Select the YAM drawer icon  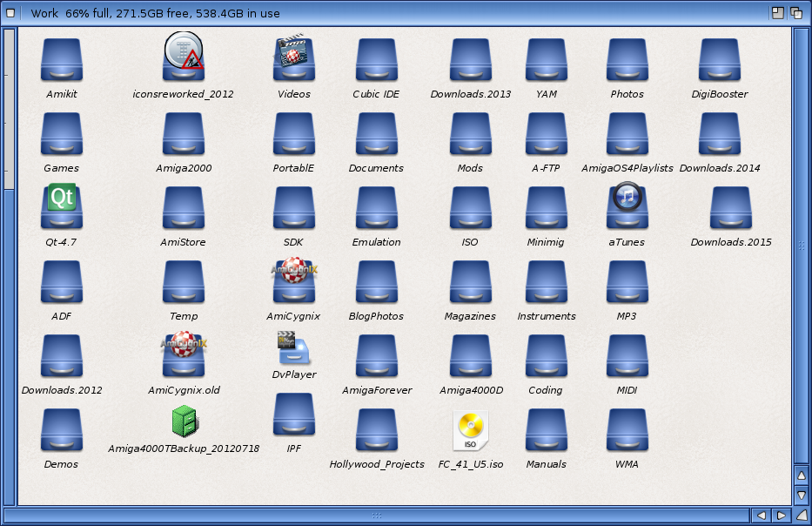point(547,60)
